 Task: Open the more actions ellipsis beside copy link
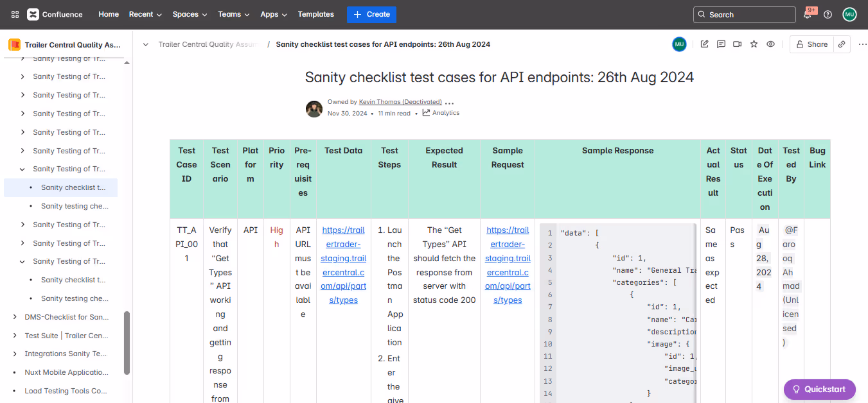click(x=862, y=44)
